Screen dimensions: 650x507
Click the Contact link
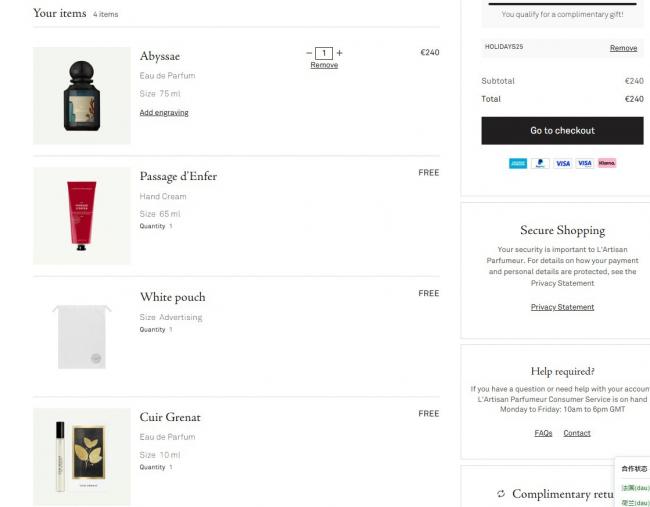(577, 433)
